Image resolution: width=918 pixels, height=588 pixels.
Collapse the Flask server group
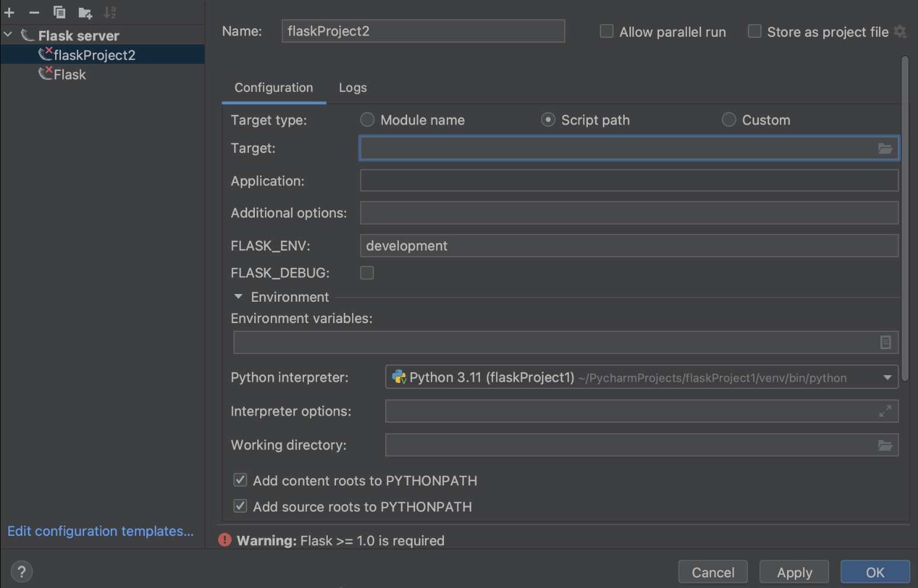8,35
